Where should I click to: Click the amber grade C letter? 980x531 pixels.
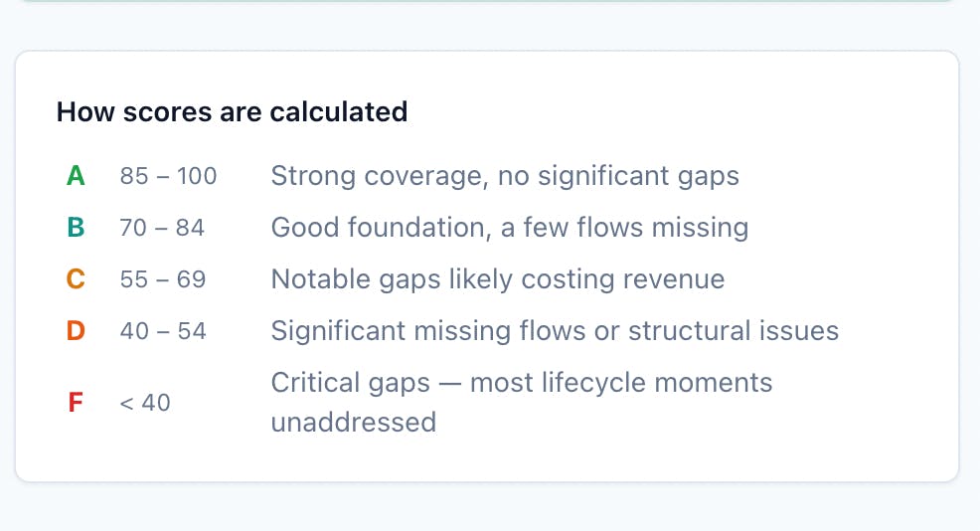(x=76, y=279)
